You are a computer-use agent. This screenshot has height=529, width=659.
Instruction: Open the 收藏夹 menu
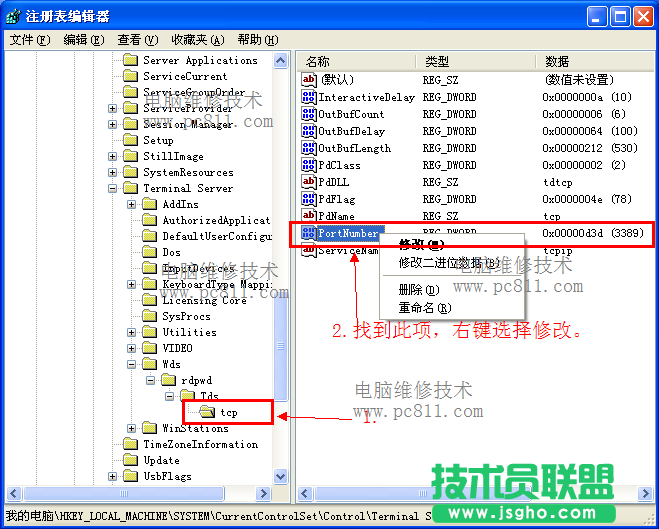click(197, 40)
